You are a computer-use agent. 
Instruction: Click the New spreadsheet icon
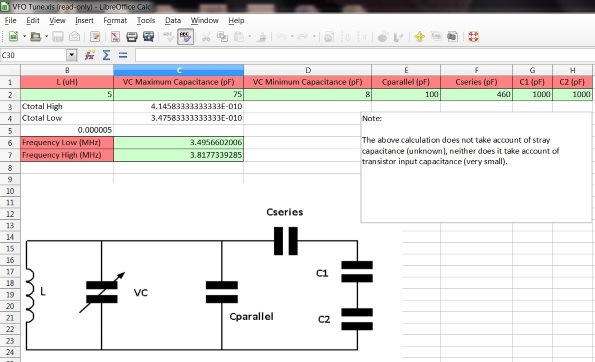click(14, 36)
